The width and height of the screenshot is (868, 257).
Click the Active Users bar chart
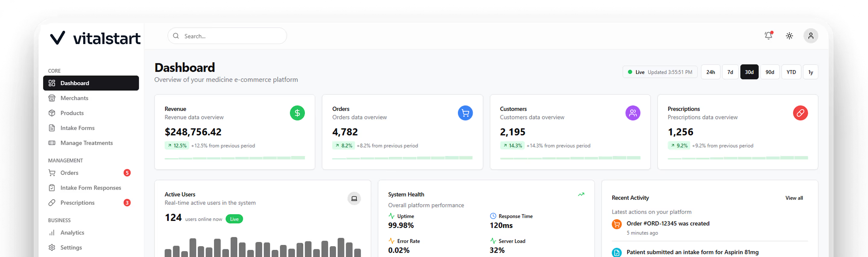tap(263, 247)
